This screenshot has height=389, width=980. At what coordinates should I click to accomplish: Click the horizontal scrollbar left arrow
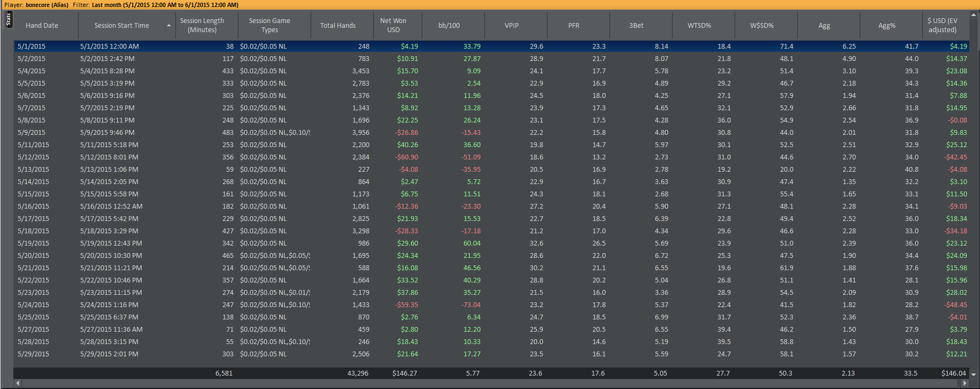18,383
